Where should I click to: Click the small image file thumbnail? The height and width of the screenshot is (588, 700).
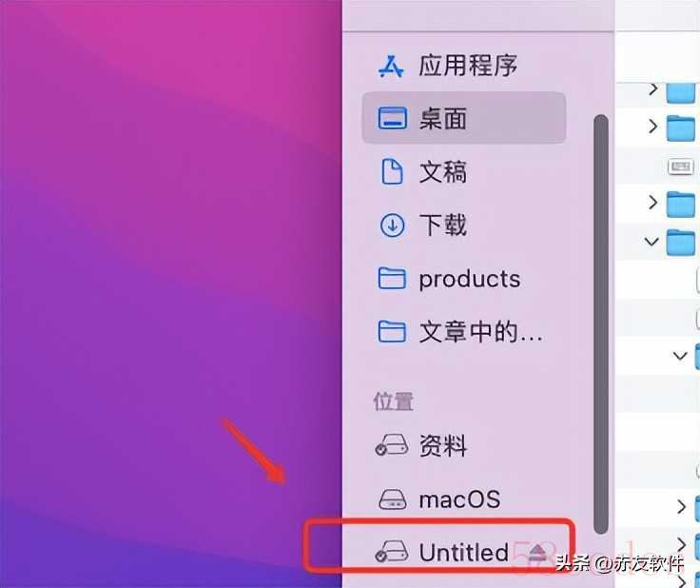click(x=680, y=167)
